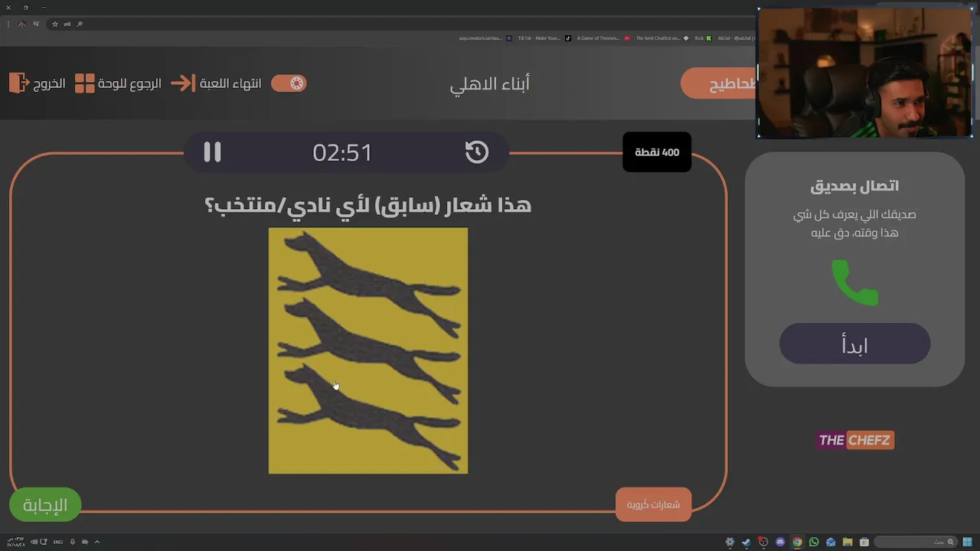The image size is (980, 551).
Task: Click the browser profile avatar
Action: (x=22, y=24)
